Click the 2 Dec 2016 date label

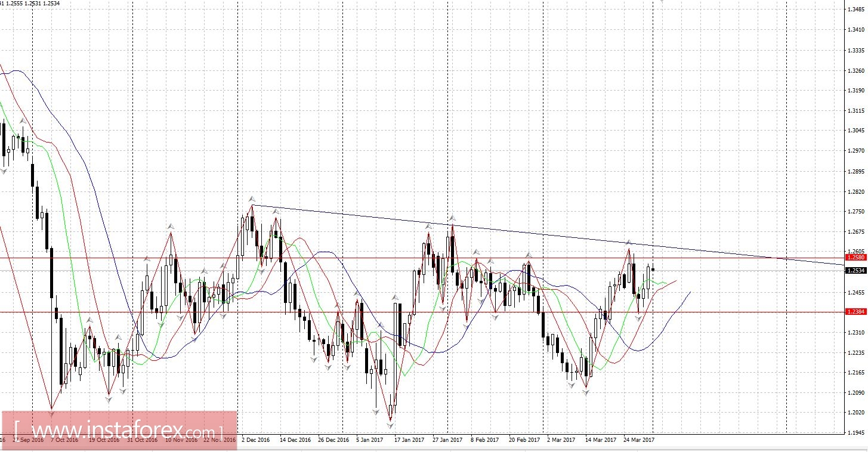tap(255, 440)
